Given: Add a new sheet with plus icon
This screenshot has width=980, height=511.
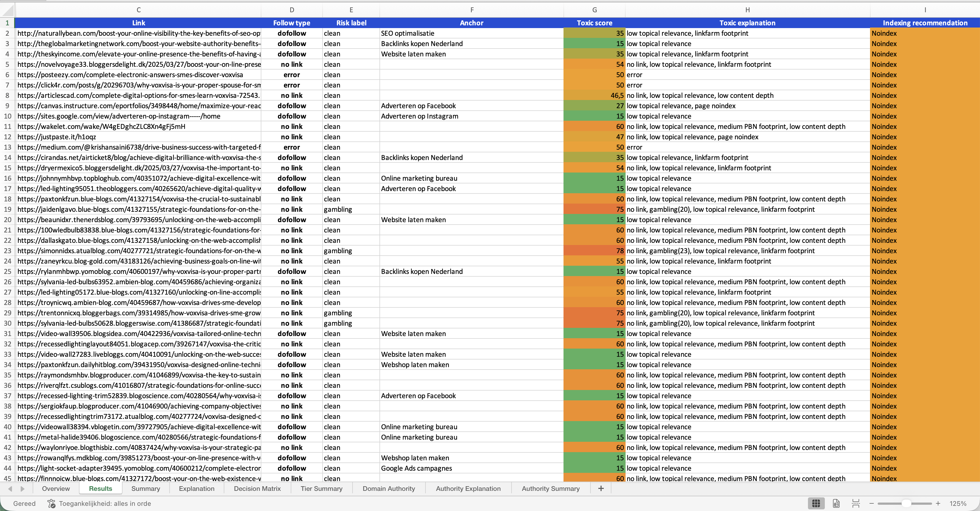Looking at the screenshot, I should click(x=601, y=489).
